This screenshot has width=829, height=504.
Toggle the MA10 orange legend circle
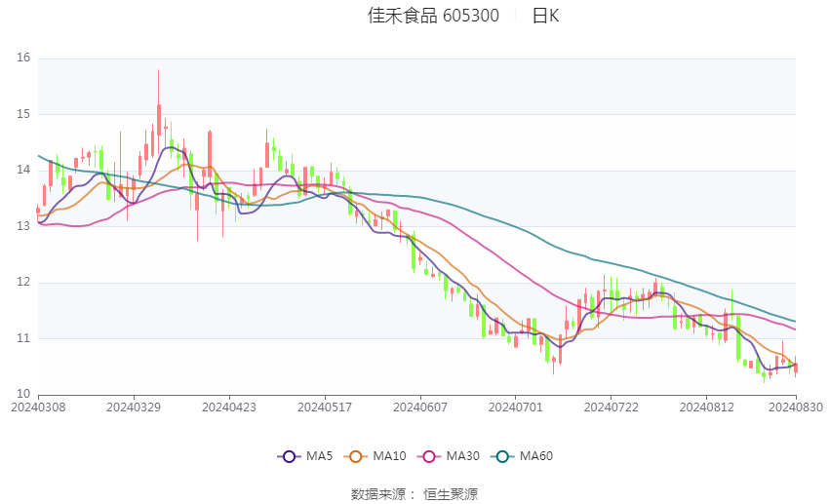(x=355, y=456)
